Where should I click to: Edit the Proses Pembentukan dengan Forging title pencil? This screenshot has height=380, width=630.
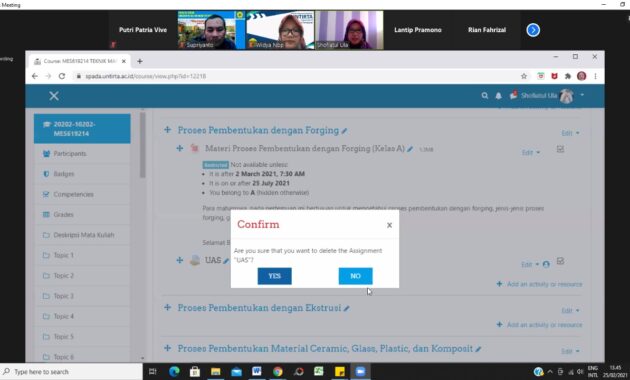click(344, 131)
